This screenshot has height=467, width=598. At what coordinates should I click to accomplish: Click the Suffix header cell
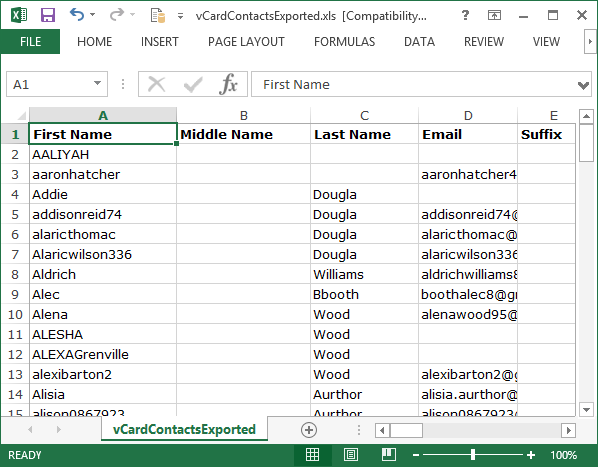tap(547, 134)
